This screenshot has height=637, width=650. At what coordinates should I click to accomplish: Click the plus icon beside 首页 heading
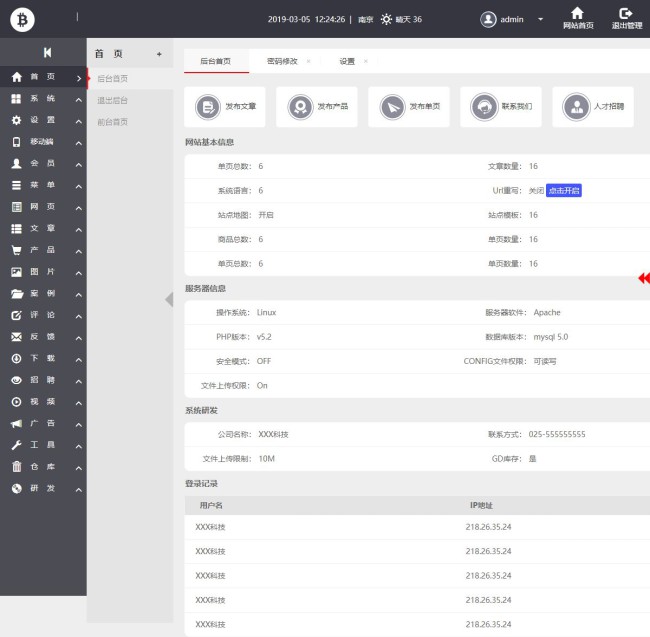click(x=159, y=54)
